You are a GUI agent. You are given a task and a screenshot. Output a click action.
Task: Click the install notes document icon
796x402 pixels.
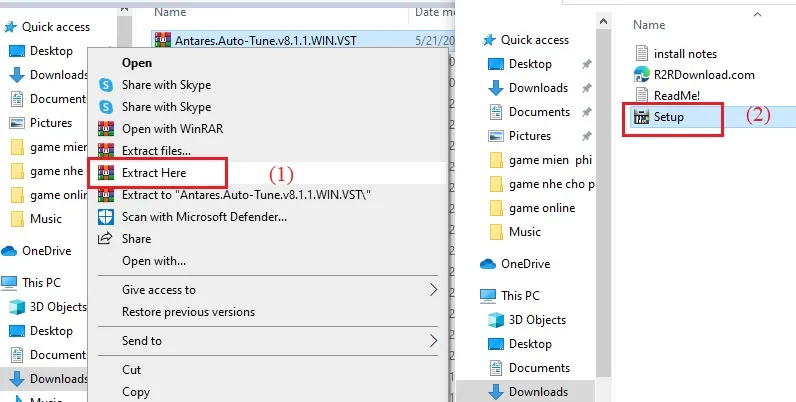(642, 53)
